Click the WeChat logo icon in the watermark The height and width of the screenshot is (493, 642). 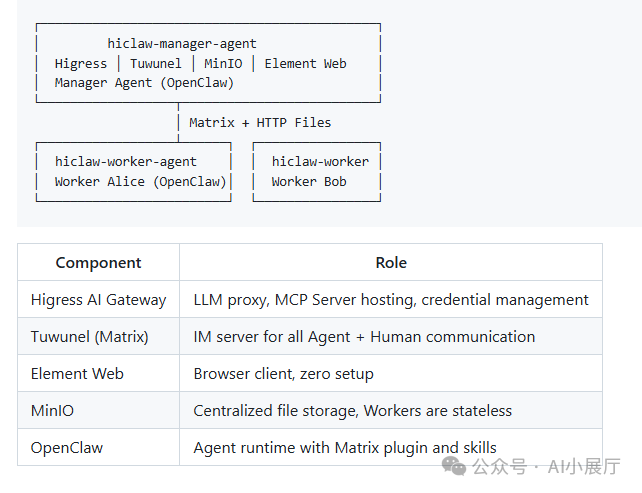point(457,466)
